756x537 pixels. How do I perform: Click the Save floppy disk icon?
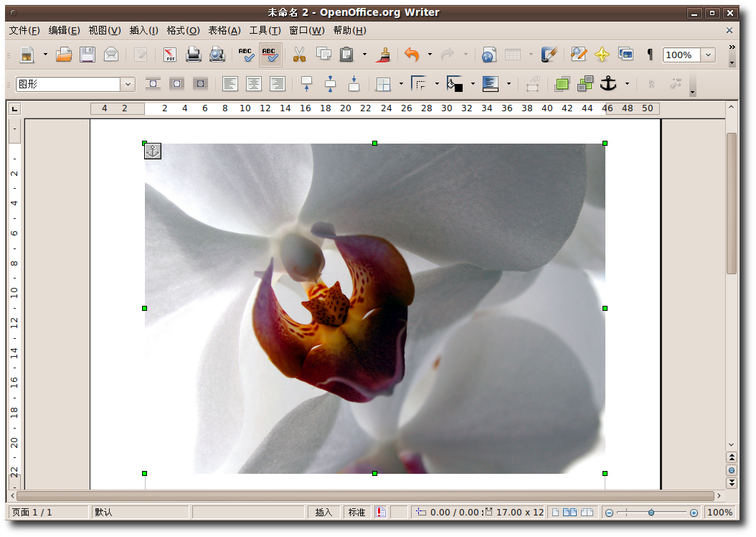(x=88, y=55)
